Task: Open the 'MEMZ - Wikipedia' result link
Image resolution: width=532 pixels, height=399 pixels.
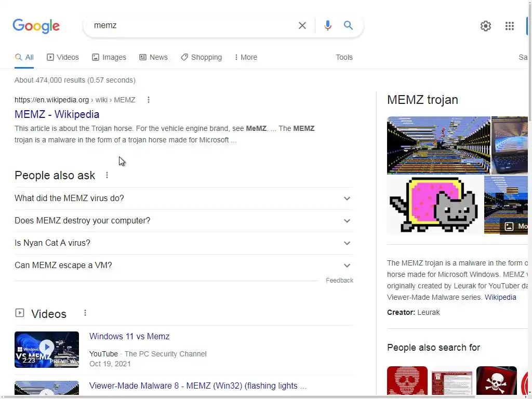Action: (57, 114)
